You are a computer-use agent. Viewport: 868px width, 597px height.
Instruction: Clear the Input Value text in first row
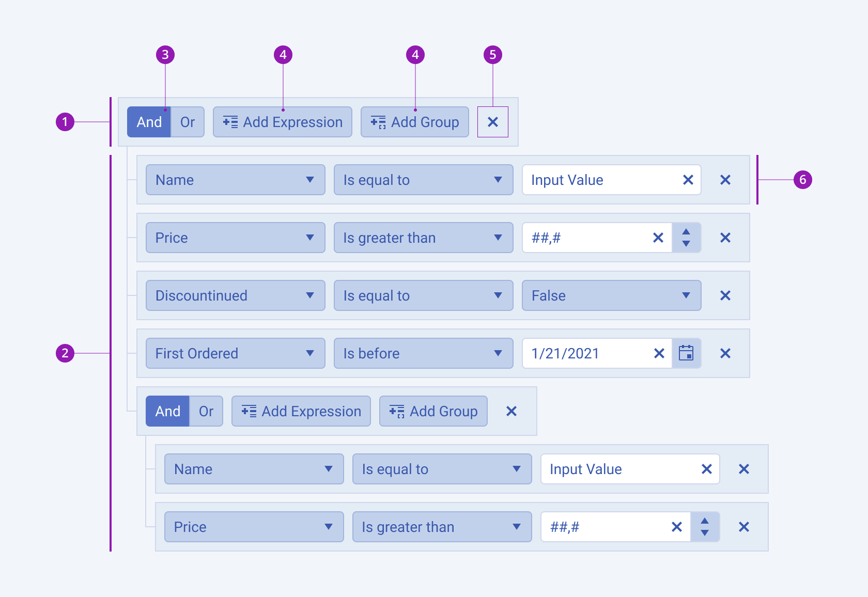pyautogui.click(x=688, y=180)
